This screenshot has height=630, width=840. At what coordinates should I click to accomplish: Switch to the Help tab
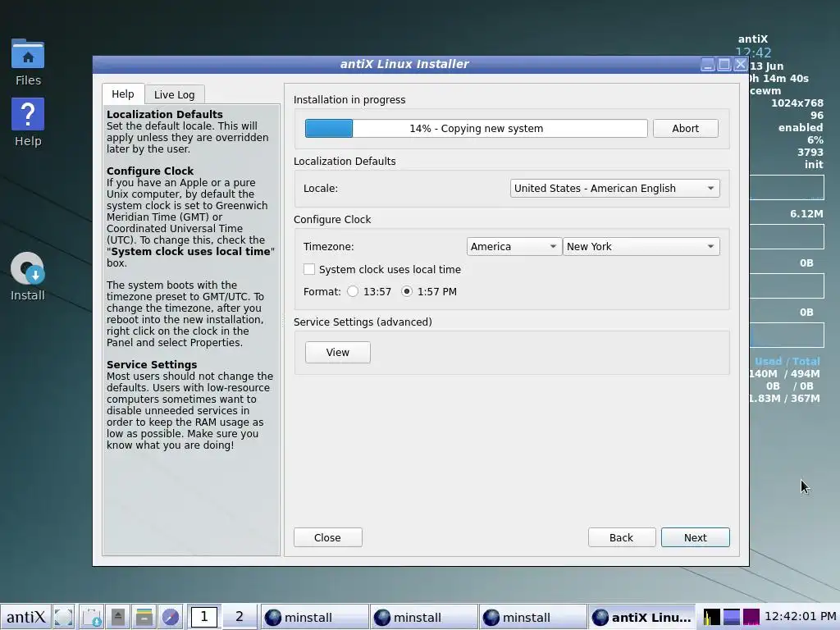(x=123, y=94)
